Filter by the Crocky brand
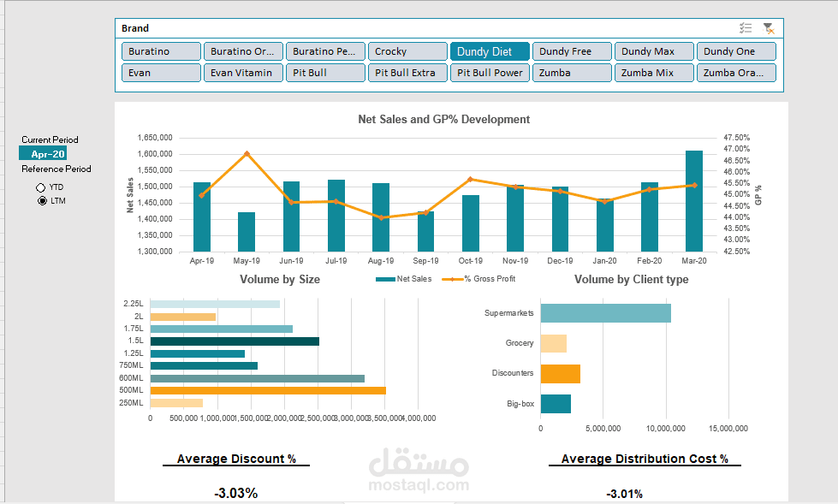838x504 pixels. click(407, 51)
